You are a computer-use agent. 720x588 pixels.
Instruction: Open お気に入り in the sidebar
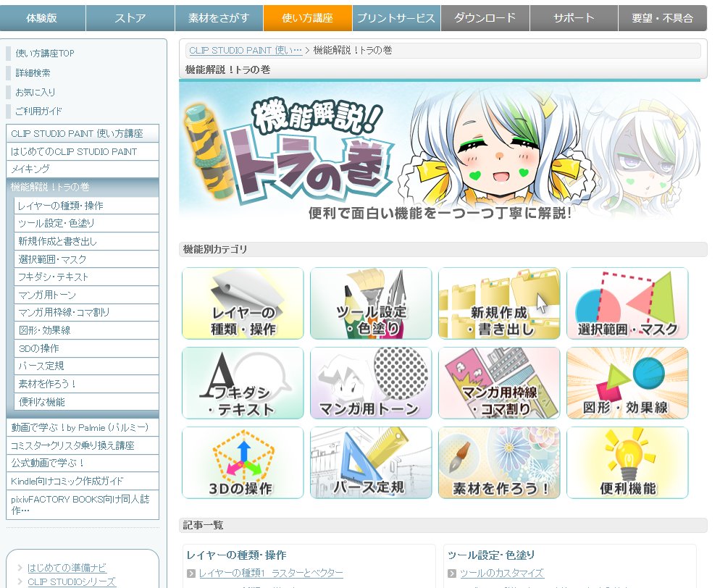pyautogui.click(x=35, y=92)
